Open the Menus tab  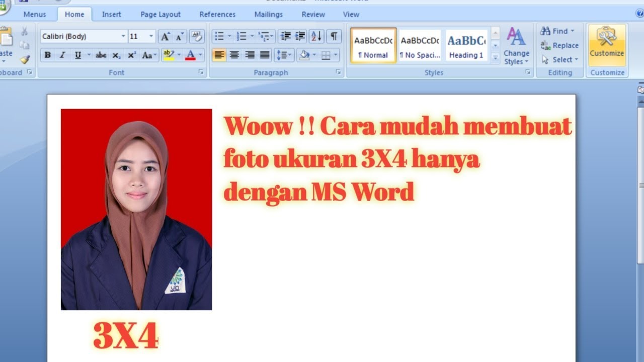tap(35, 15)
